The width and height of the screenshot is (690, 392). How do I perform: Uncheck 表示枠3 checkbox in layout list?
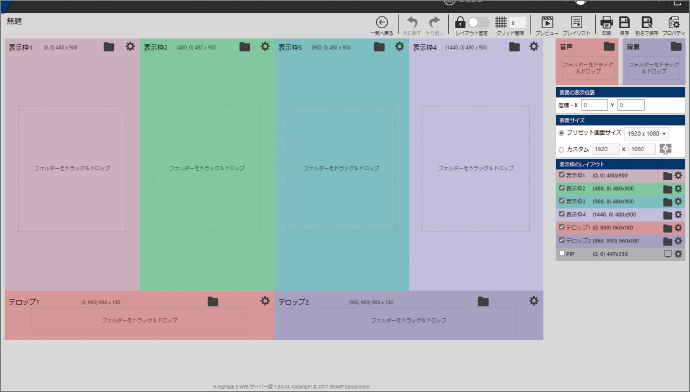click(562, 201)
